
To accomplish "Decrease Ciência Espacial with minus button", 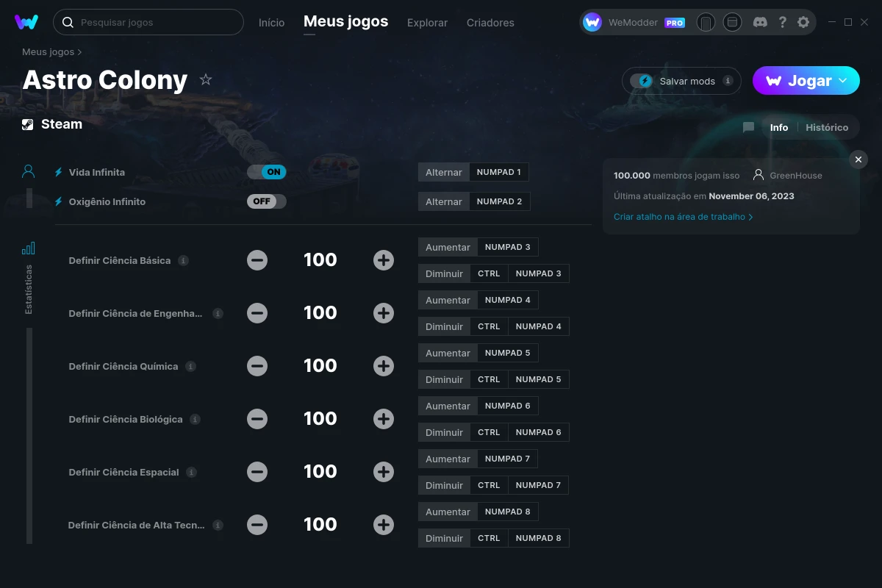I will [257, 472].
